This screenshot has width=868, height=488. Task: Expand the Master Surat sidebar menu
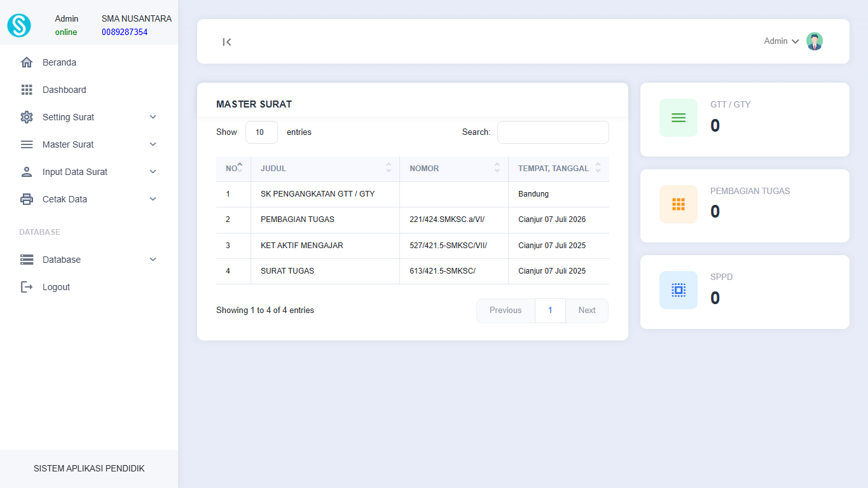[89, 144]
